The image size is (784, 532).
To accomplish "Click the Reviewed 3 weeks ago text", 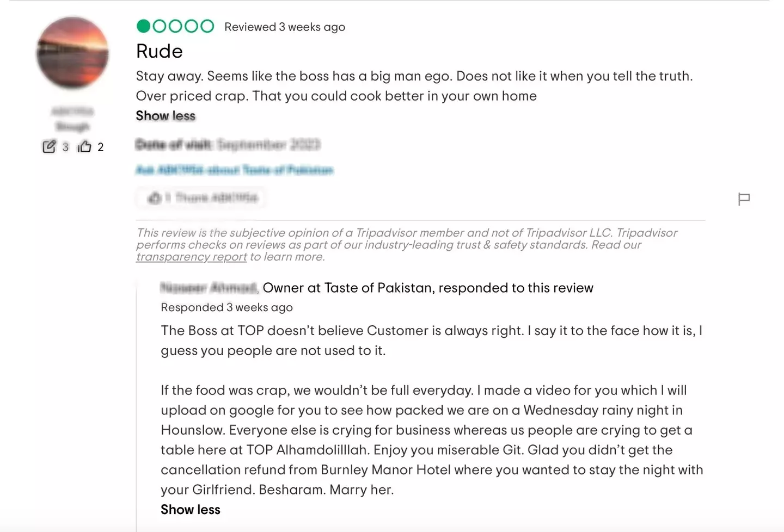I will coord(285,27).
